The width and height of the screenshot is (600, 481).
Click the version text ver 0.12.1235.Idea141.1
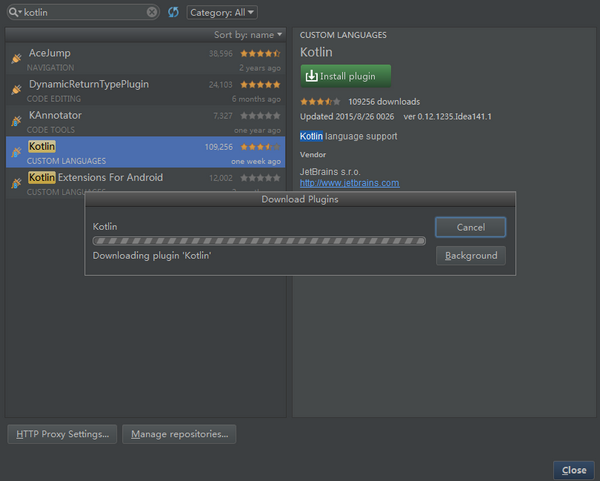(447, 117)
